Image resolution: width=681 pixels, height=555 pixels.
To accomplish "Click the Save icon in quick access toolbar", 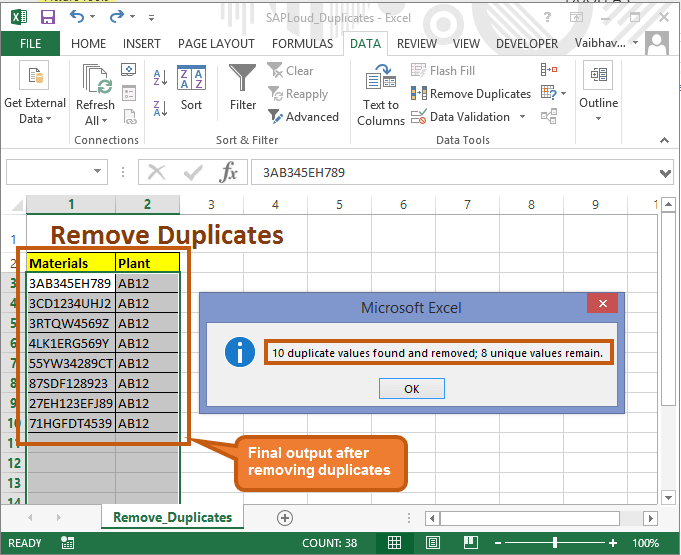I will click(48, 17).
